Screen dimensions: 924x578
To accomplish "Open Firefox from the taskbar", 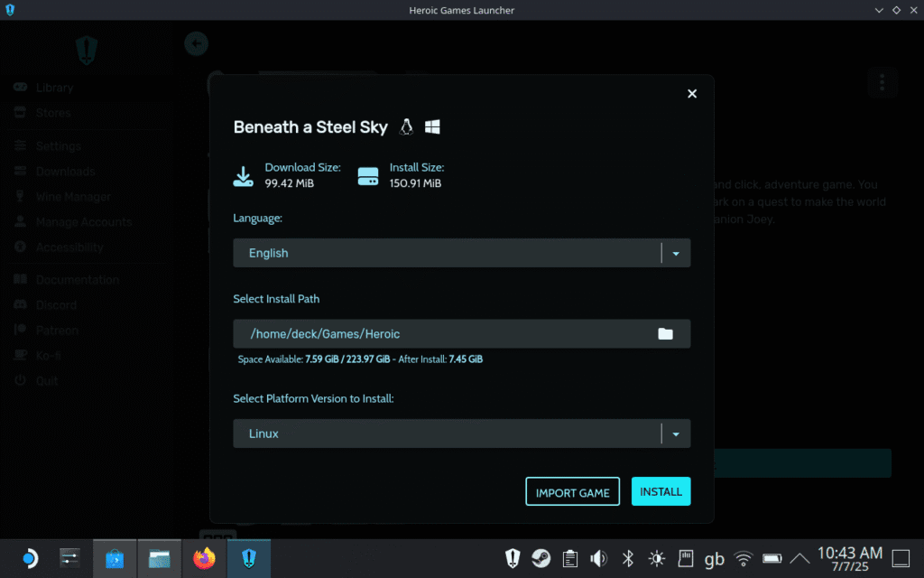I will point(205,559).
